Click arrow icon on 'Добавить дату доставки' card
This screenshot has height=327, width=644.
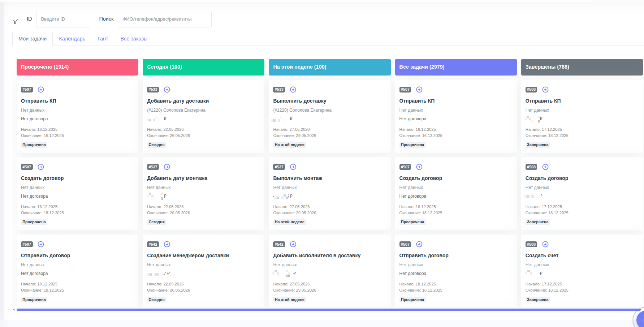point(167,90)
